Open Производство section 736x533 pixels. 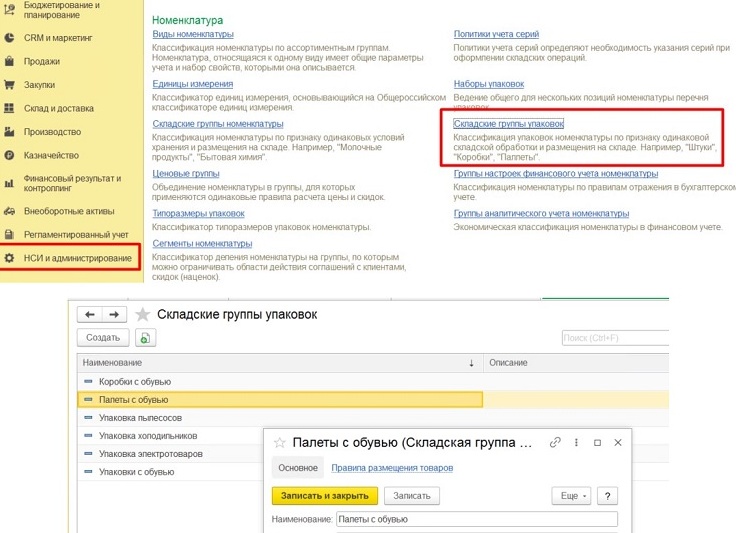pos(52,132)
